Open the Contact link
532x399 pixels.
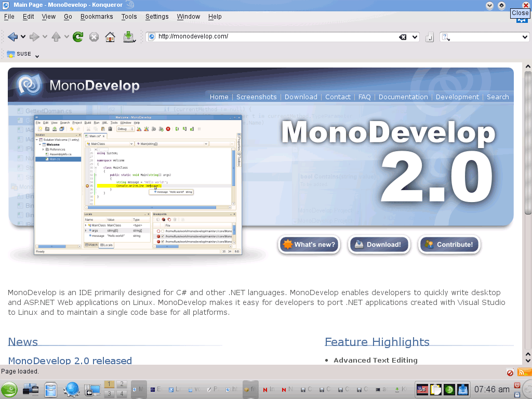point(338,97)
